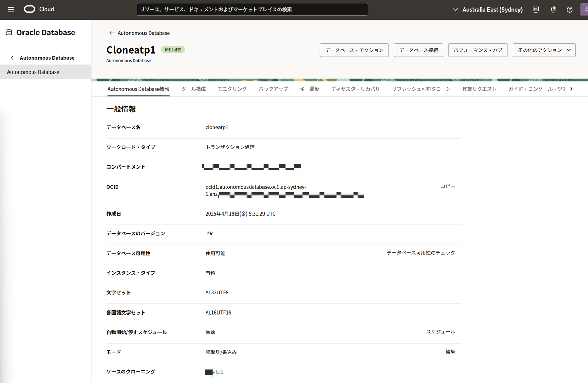Click the sidebar Autonomous Database heading
Image resolution: width=588 pixels, height=383 pixels.
47,58
